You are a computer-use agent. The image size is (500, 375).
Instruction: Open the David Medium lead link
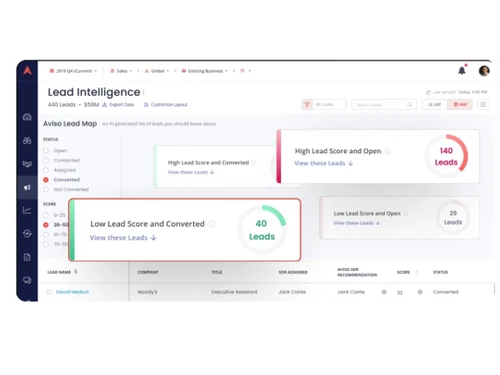(x=72, y=292)
